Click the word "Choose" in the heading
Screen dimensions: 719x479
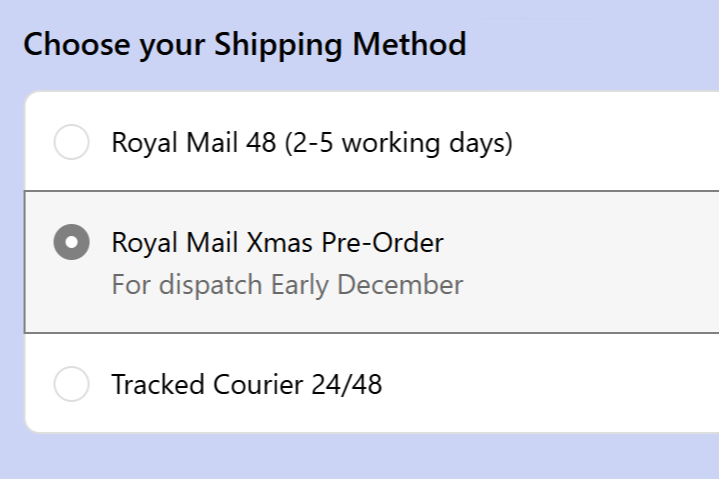[x=65, y=45]
